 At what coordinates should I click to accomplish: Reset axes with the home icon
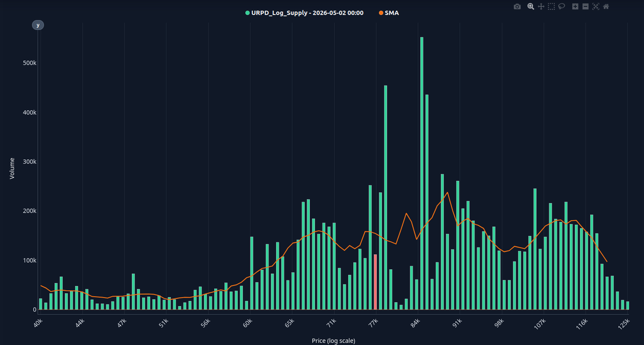click(x=606, y=6)
